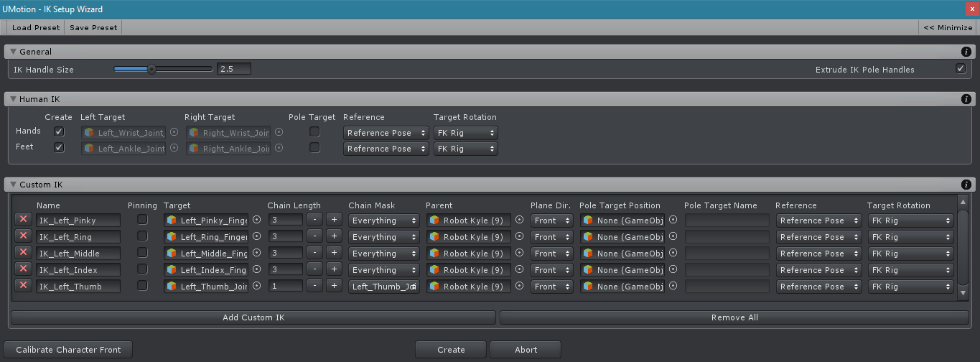
Task: Open object picker for Hands Left Target
Action: pos(174,133)
